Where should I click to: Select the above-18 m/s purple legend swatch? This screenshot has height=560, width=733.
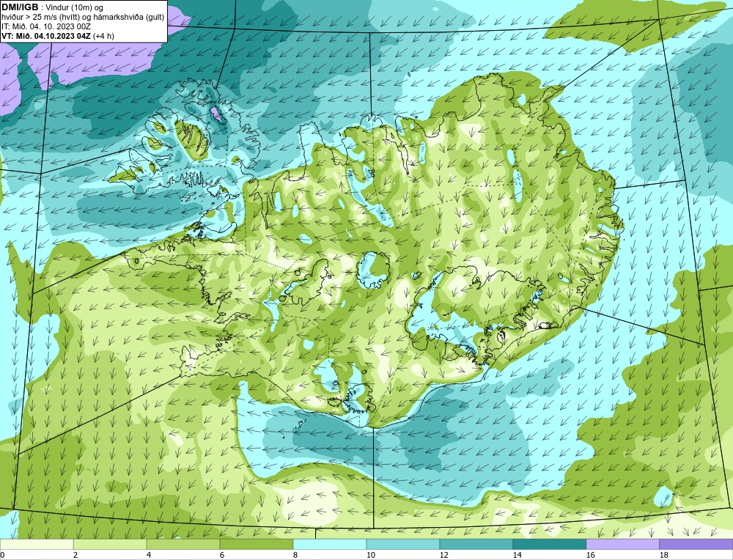696,544
